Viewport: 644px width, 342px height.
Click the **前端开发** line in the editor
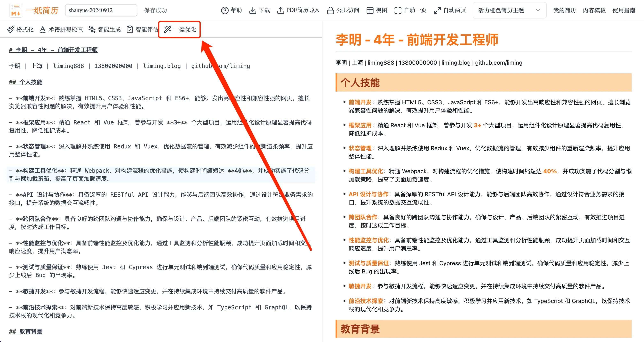[x=160, y=102]
